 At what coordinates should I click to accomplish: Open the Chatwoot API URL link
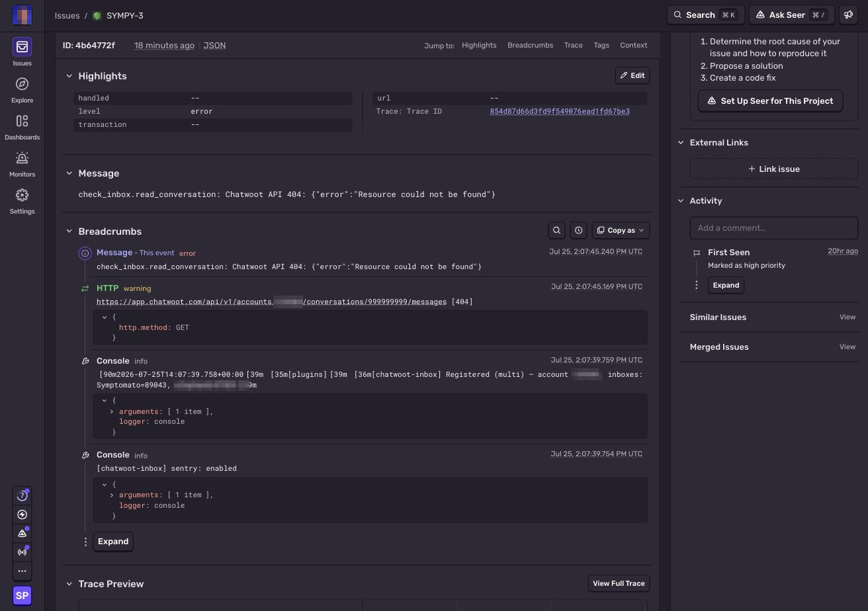271,302
